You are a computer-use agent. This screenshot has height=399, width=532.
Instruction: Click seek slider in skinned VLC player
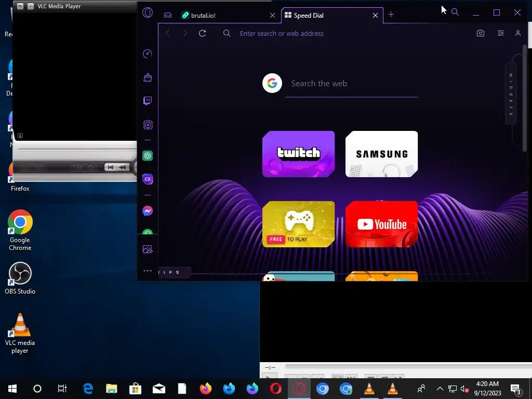[77, 149]
